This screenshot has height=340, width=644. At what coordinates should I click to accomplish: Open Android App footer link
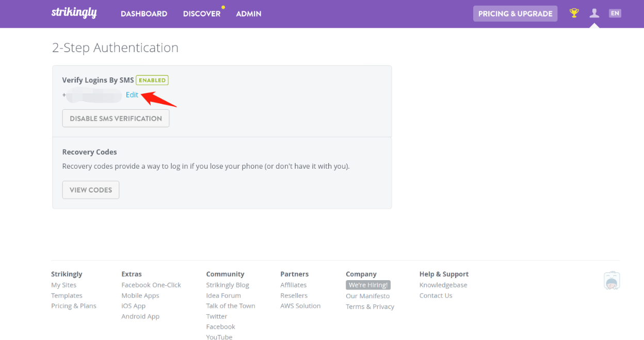point(140,316)
